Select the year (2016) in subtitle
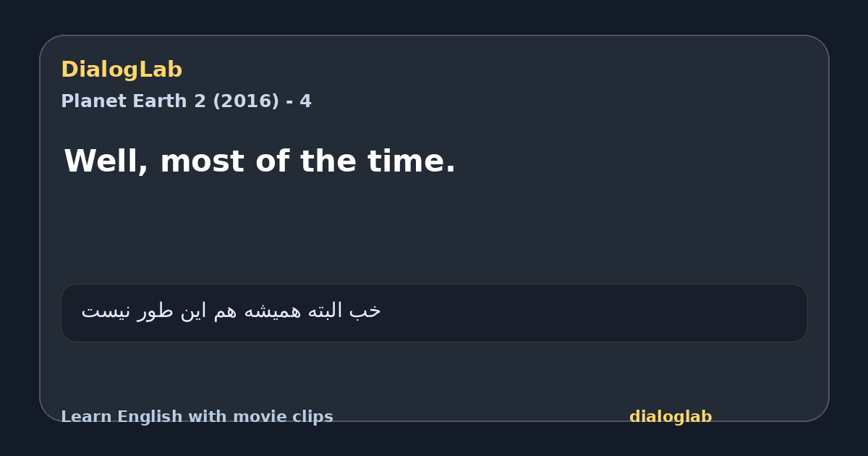Viewport: 868px width, 456px height. (245, 101)
